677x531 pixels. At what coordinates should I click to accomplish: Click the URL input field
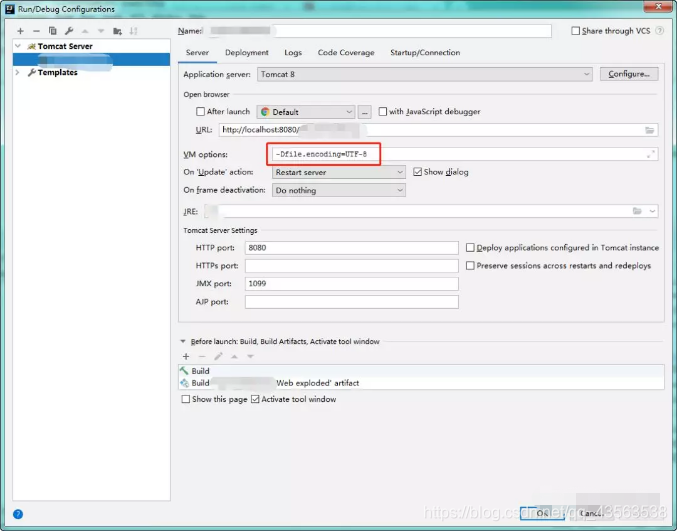click(438, 130)
